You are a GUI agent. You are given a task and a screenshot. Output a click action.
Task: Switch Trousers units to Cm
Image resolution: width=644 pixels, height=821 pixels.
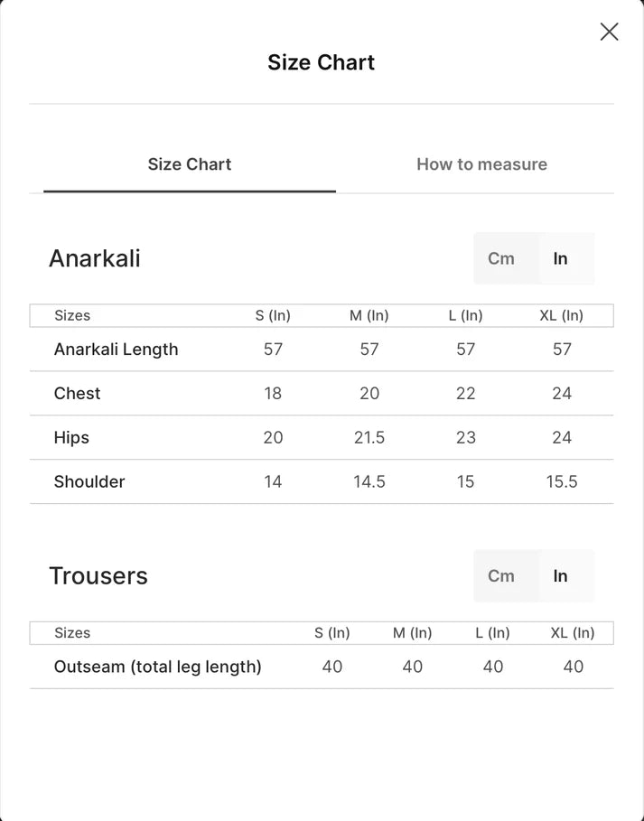[x=501, y=576]
